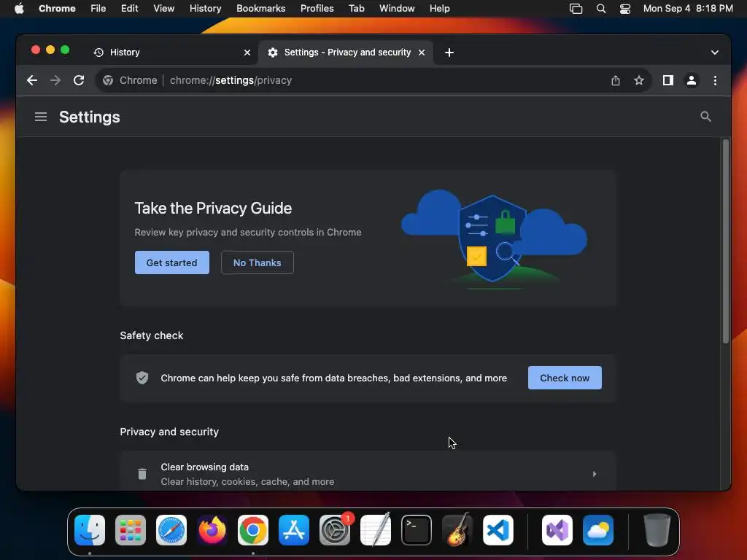This screenshot has width=747, height=560.
Task: Open Clear browsing data row
Action: point(368,474)
